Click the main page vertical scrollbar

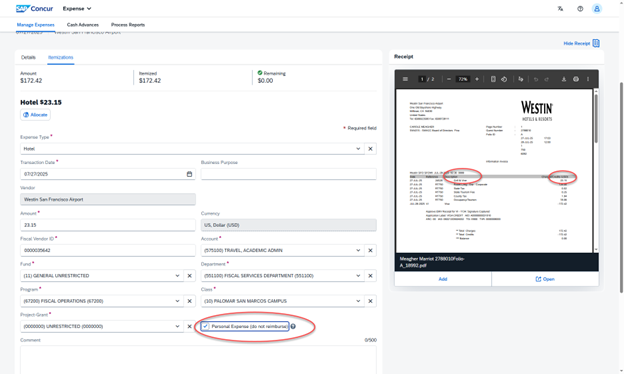tap(621, 187)
